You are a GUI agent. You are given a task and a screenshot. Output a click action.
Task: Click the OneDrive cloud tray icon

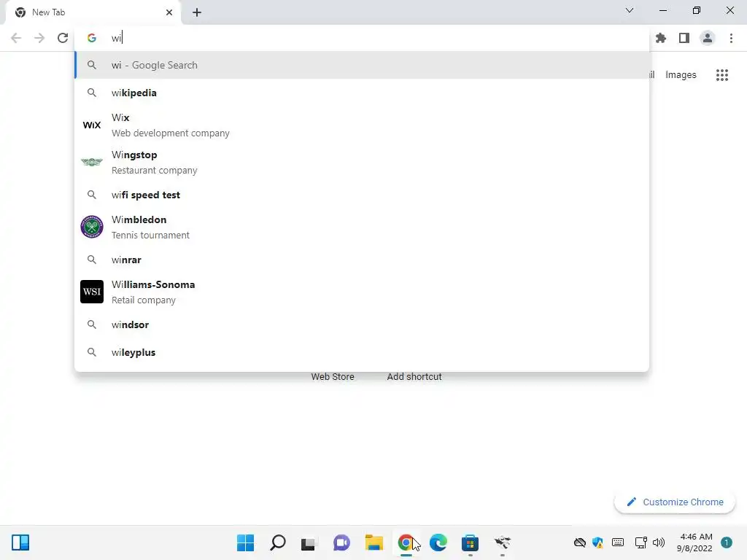(x=580, y=542)
